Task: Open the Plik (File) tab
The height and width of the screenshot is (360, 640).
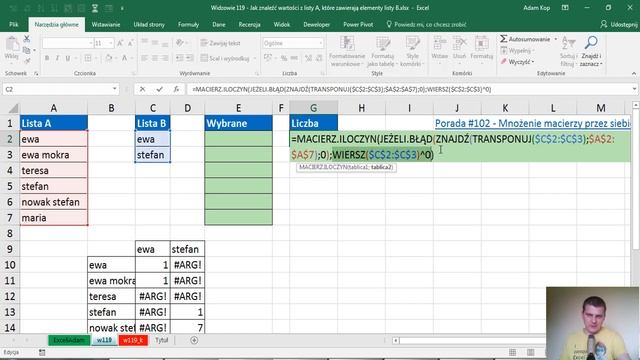Action: 13,24
